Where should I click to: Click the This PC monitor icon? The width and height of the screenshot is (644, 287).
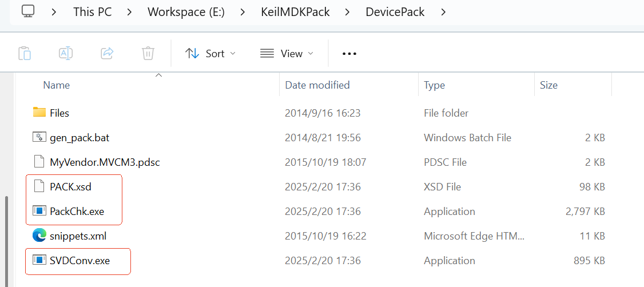29,11
